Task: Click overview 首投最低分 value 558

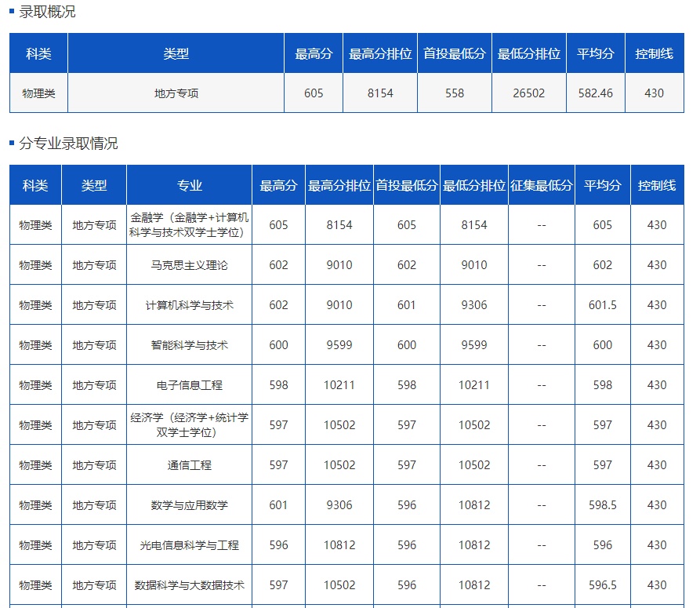Action: pyautogui.click(x=455, y=93)
